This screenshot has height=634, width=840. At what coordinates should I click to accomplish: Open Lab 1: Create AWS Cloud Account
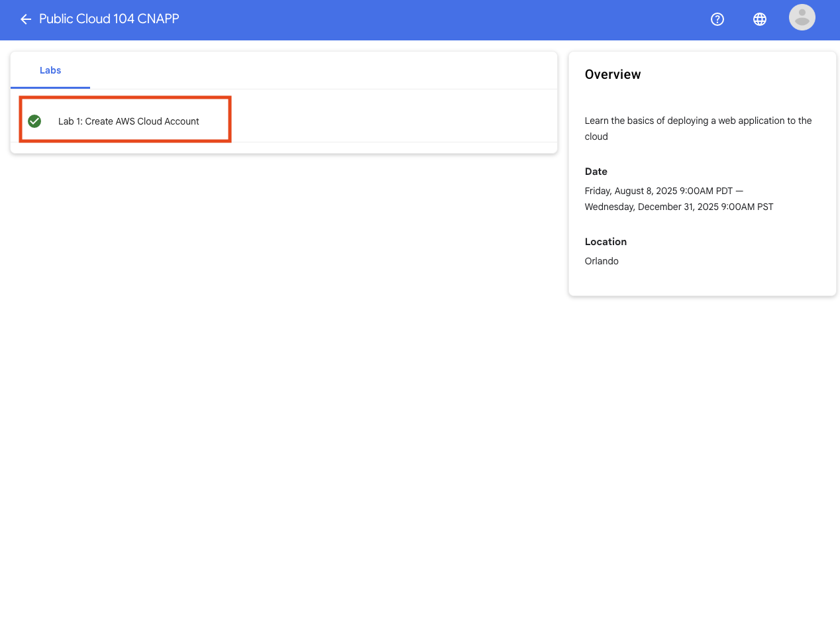pos(129,121)
